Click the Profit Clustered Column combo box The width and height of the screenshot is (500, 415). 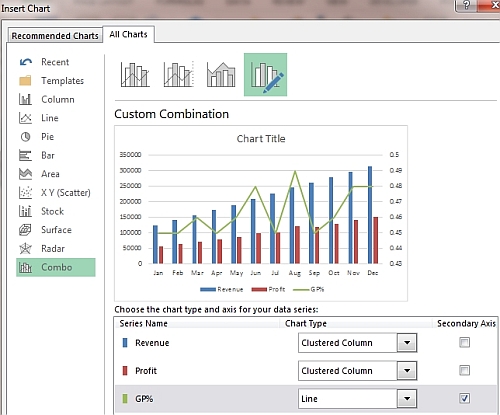click(357, 371)
